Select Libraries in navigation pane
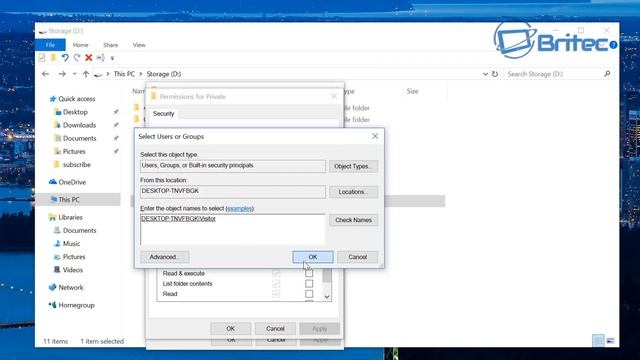The image size is (640, 360). pyautogui.click(x=70, y=217)
